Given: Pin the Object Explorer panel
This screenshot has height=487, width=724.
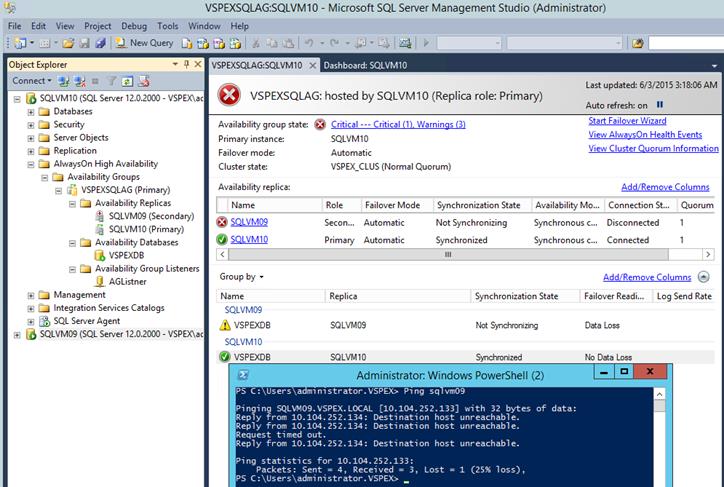Looking at the screenshot, I should tap(187, 64).
